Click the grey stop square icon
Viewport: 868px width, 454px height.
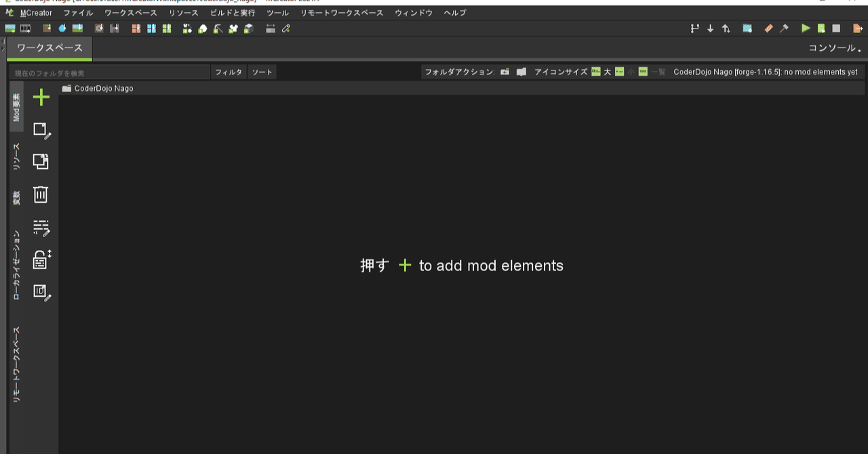pos(836,28)
